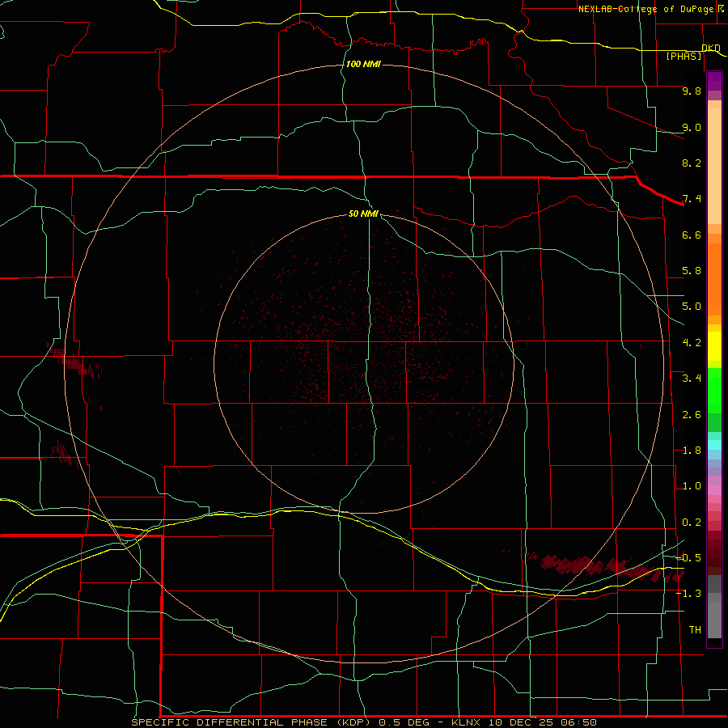Click the 5.8 value on the scale
The height and width of the screenshot is (728, 728).
point(692,271)
